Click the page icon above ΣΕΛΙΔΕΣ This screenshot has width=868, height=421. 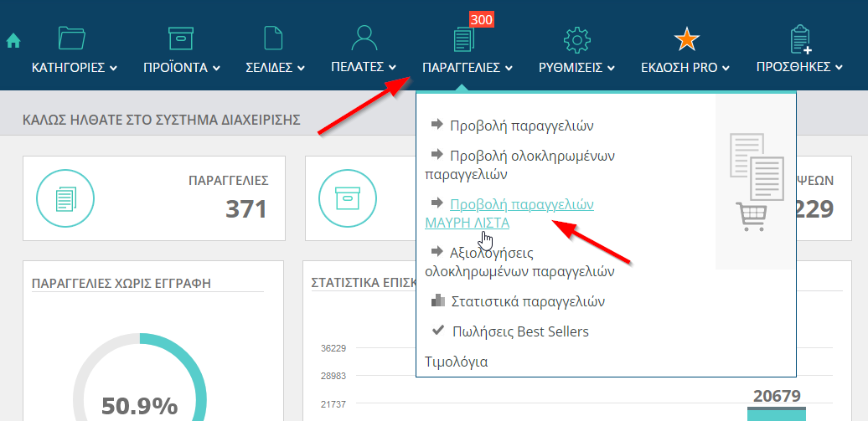click(x=273, y=39)
